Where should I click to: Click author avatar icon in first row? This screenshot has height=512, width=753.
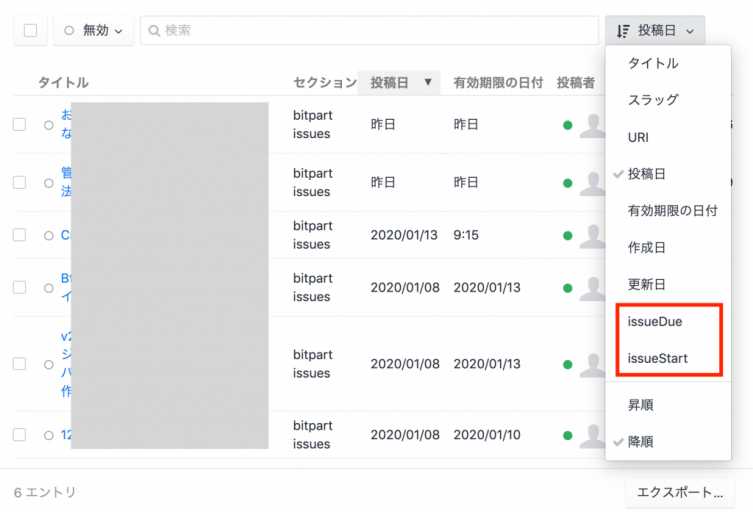(x=594, y=125)
